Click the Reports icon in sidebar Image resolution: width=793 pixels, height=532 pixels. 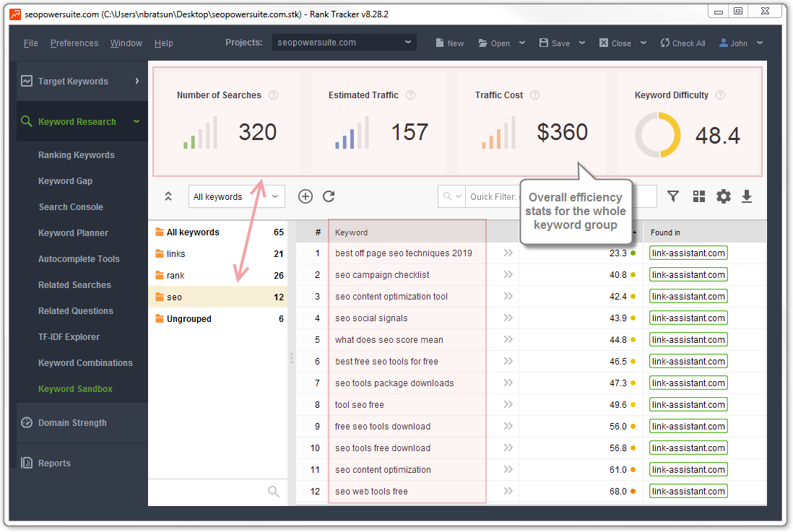[x=27, y=463]
